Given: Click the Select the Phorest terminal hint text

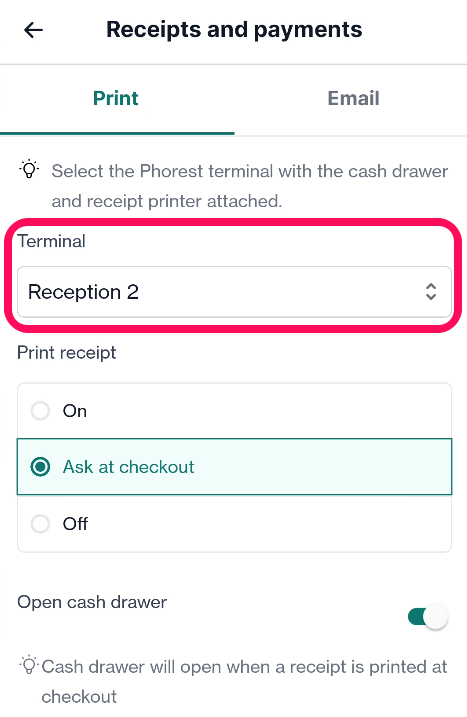Looking at the screenshot, I should [250, 186].
